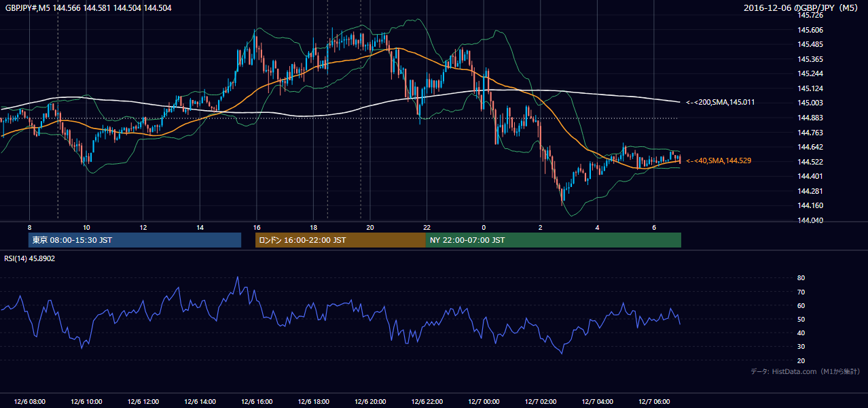Click the bottom date label 12/6 20:00

pos(370,401)
